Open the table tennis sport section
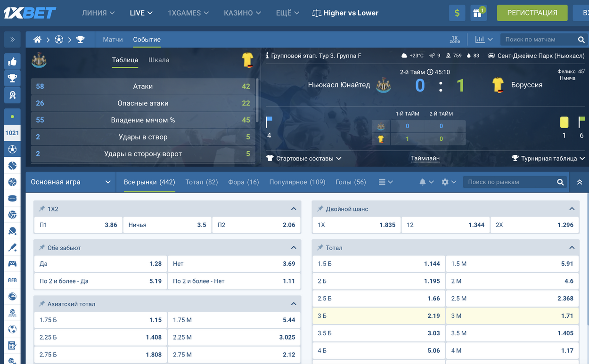This screenshot has width=589, height=364. pyautogui.click(x=12, y=231)
